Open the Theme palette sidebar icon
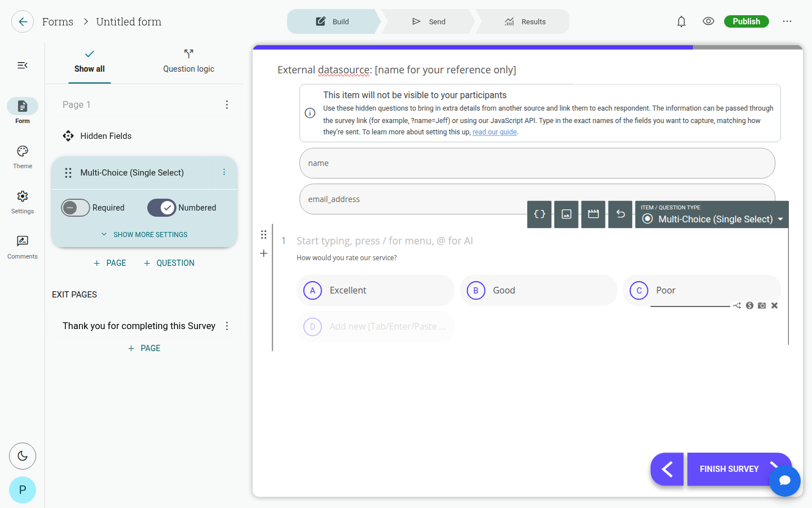This screenshot has height=508, width=812. pyautogui.click(x=23, y=151)
